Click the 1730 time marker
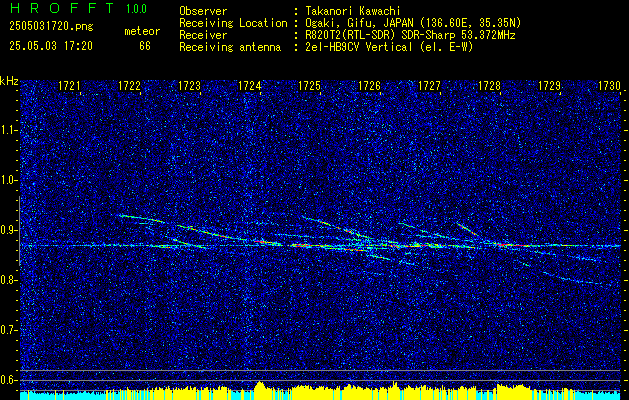Image resolution: width=629 pixels, height=400 pixels. pyautogui.click(x=609, y=86)
